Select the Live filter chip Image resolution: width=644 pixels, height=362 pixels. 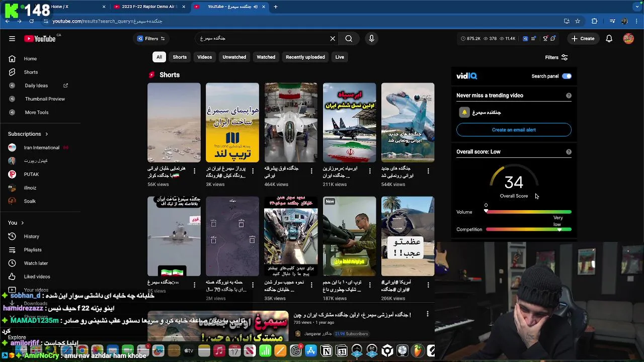(x=340, y=57)
